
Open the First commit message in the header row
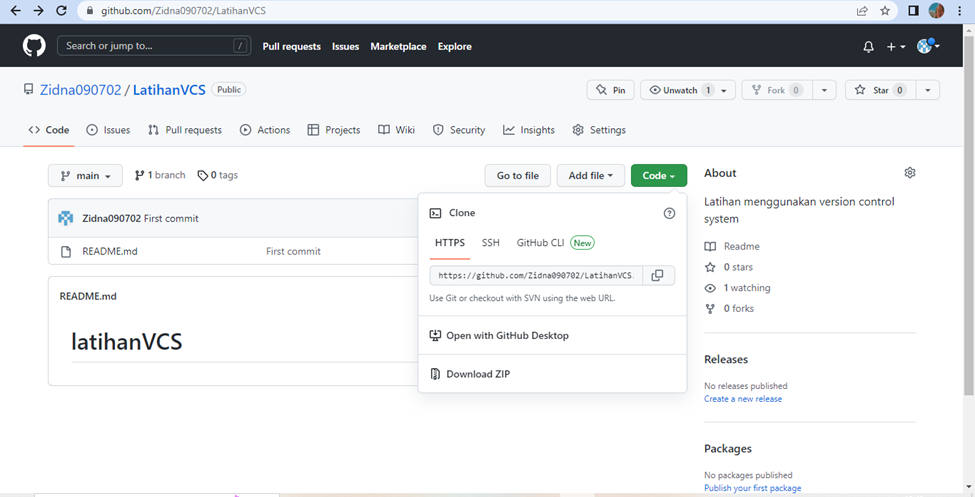171,218
